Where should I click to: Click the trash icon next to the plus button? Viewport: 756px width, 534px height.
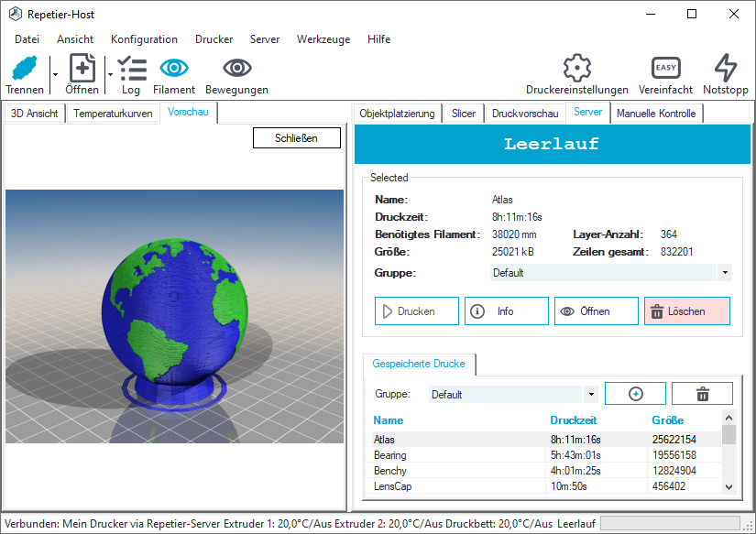[x=703, y=394]
